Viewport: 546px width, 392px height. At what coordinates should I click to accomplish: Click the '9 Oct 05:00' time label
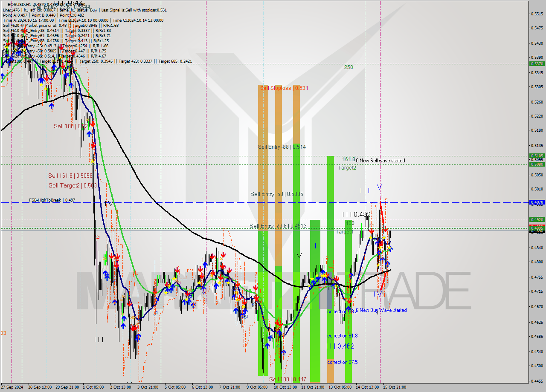point(257,387)
